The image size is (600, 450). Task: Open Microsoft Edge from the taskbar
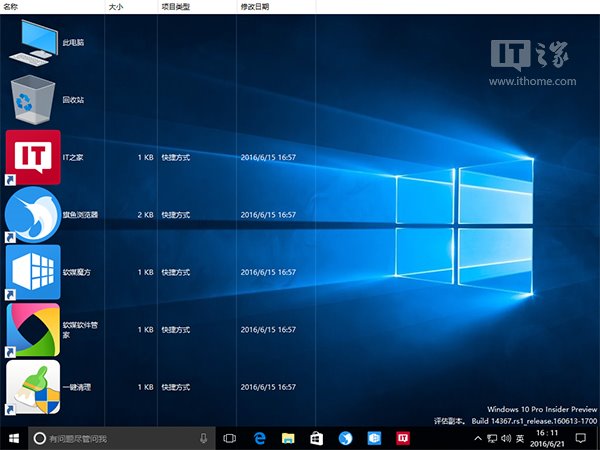[x=258, y=438]
